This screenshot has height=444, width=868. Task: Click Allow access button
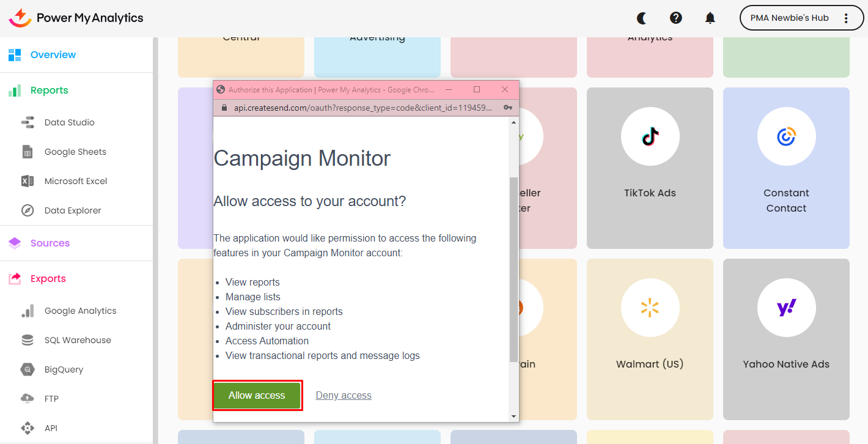pos(257,396)
